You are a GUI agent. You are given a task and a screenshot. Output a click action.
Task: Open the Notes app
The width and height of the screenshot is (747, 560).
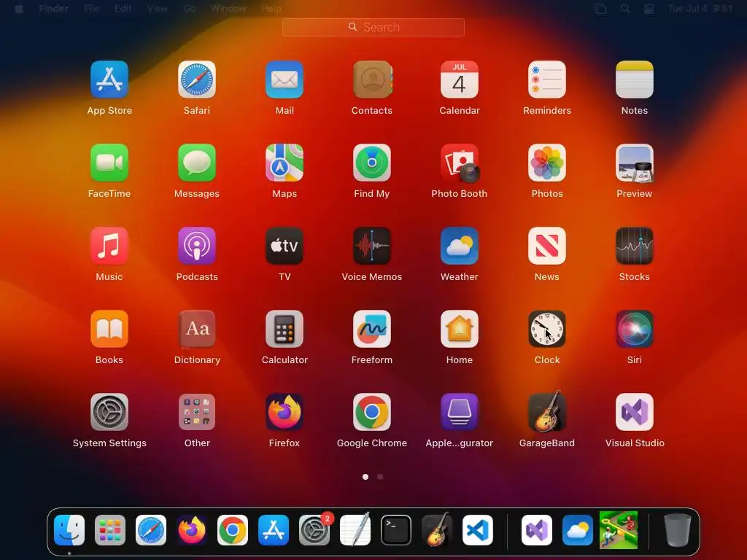tap(635, 79)
